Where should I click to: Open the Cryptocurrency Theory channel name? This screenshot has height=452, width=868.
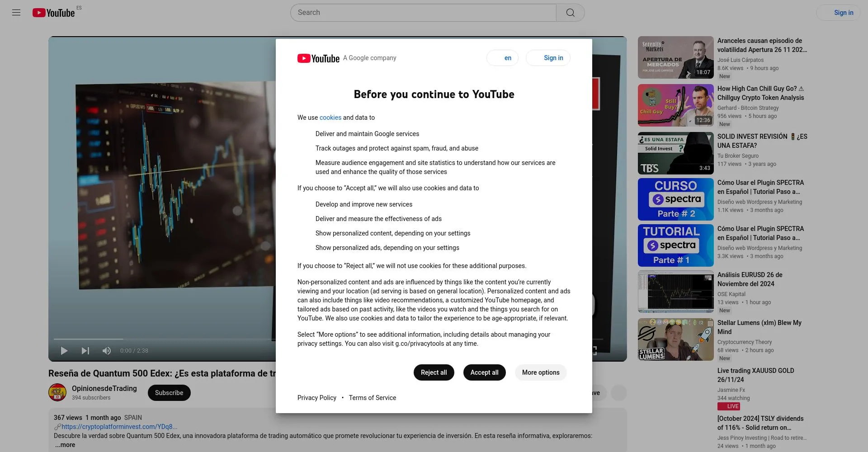[x=745, y=342]
